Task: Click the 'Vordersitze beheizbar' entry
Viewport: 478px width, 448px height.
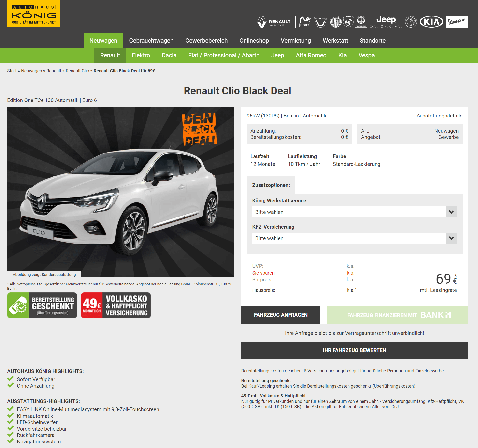Action: coord(42,429)
